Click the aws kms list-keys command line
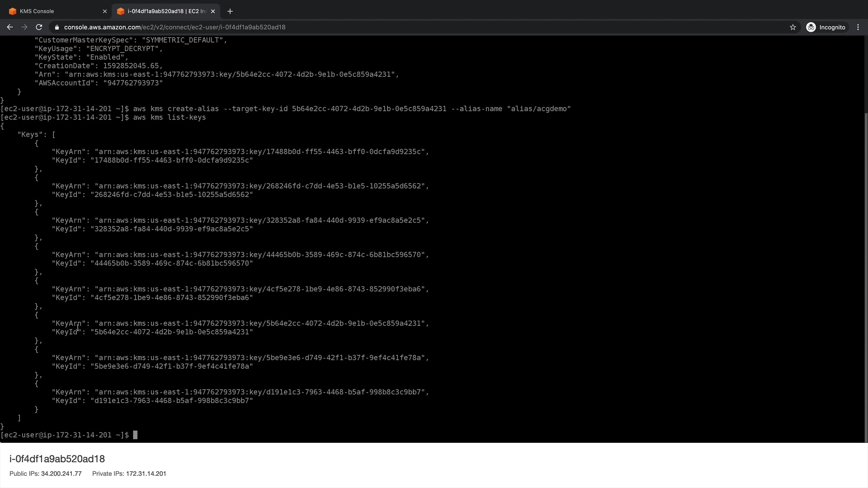The width and height of the screenshot is (868, 488). [x=169, y=117]
